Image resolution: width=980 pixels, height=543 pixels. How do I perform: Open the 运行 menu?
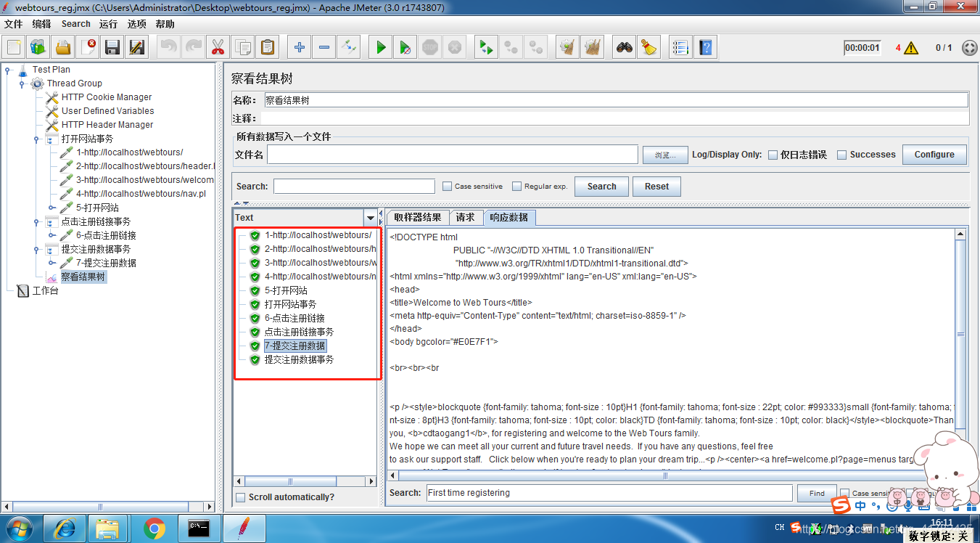tap(109, 24)
